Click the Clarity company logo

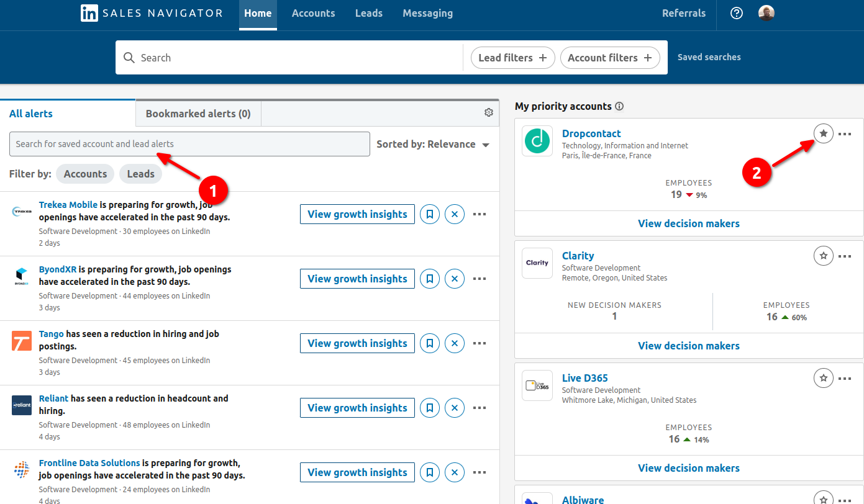point(537,263)
